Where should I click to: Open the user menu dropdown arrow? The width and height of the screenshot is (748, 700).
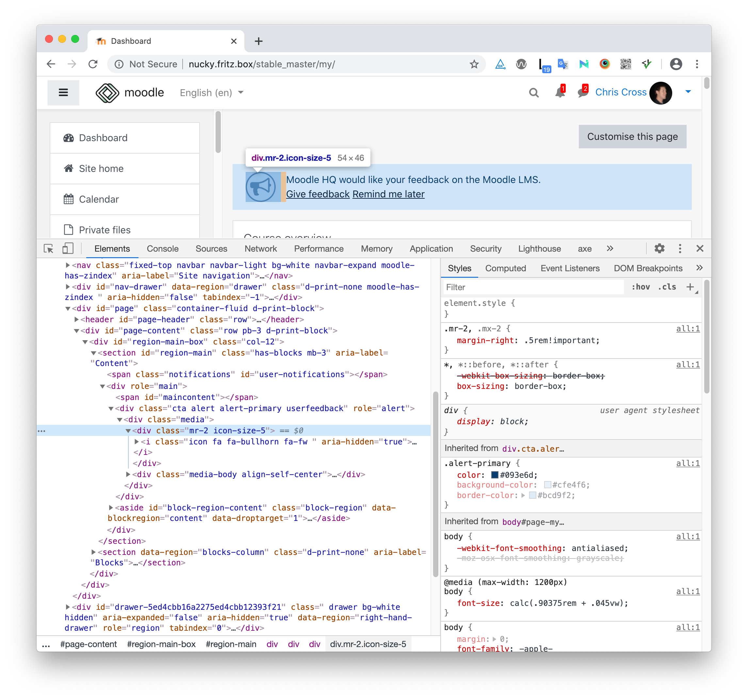[688, 92]
